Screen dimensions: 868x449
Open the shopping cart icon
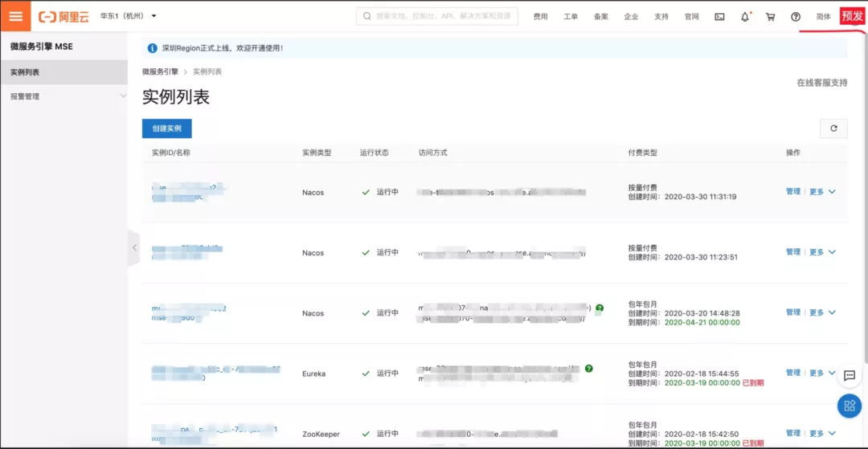[x=770, y=17]
